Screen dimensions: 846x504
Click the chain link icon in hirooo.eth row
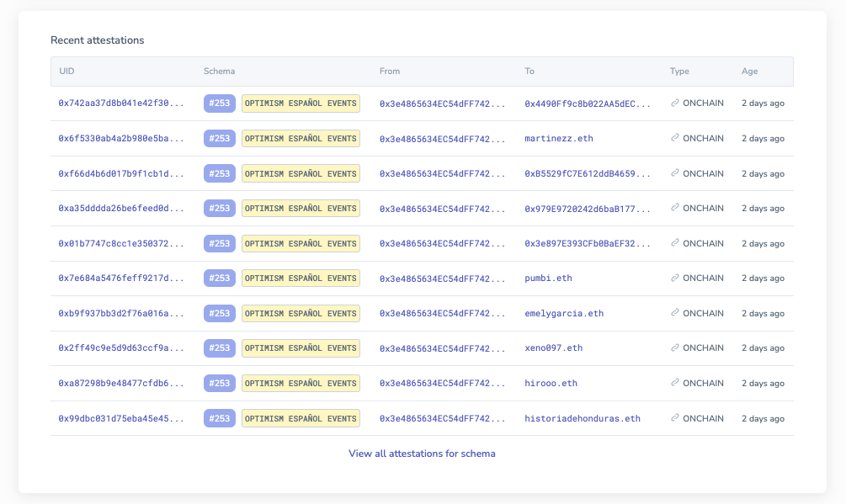(x=675, y=384)
